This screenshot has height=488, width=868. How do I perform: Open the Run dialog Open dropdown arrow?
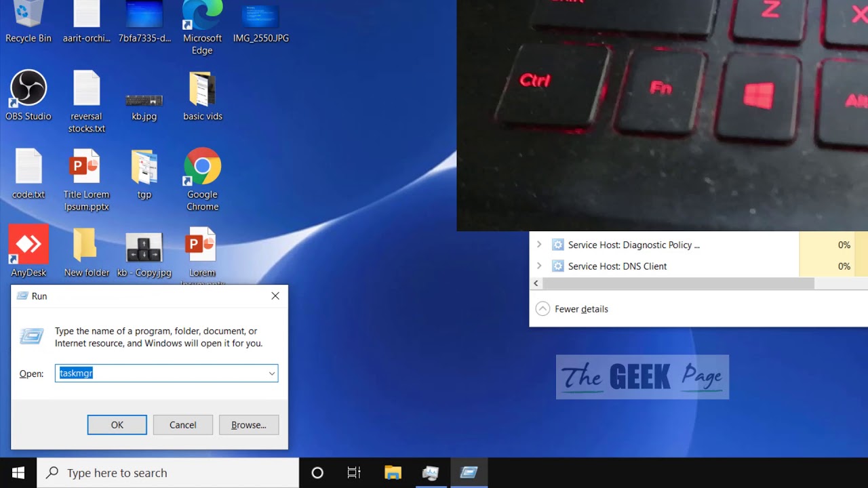pos(272,373)
